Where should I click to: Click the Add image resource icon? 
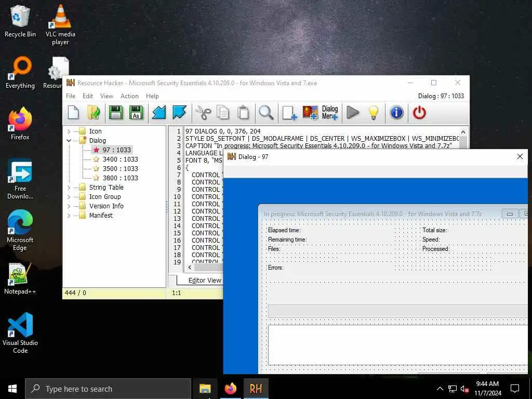pos(310,113)
